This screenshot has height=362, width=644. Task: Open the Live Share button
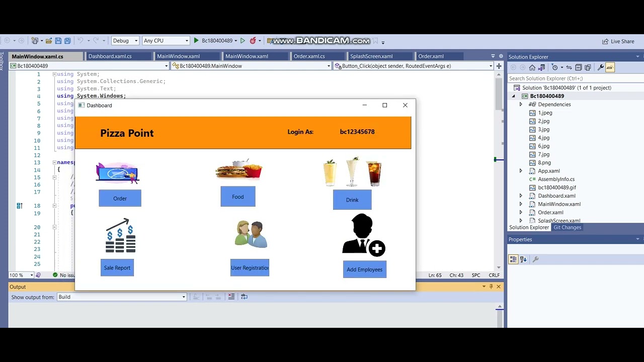pyautogui.click(x=618, y=41)
